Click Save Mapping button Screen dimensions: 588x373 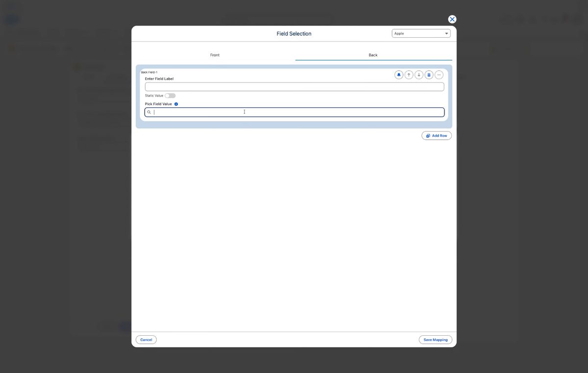[x=436, y=340]
